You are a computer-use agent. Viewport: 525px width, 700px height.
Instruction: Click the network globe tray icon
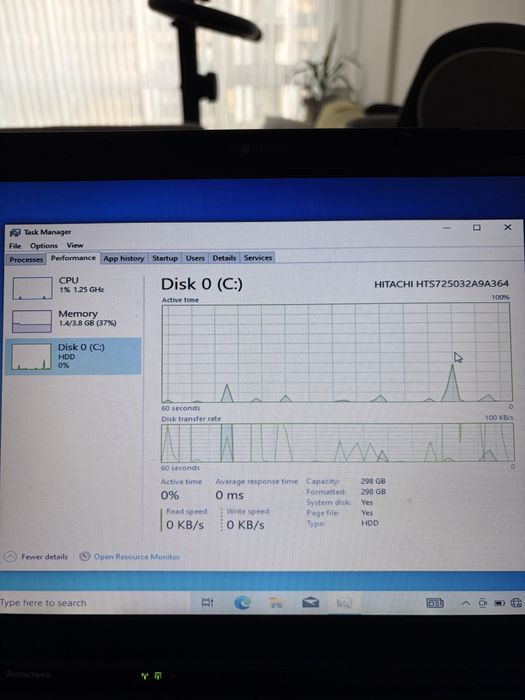coord(516,603)
